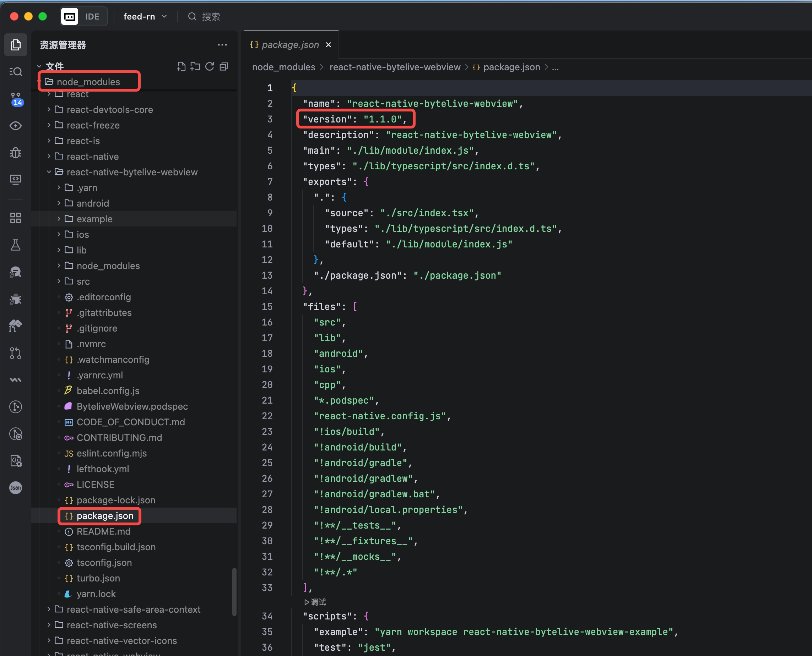Open the debug bug icon panel
This screenshot has width=812, height=656.
pyautogui.click(x=16, y=153)
